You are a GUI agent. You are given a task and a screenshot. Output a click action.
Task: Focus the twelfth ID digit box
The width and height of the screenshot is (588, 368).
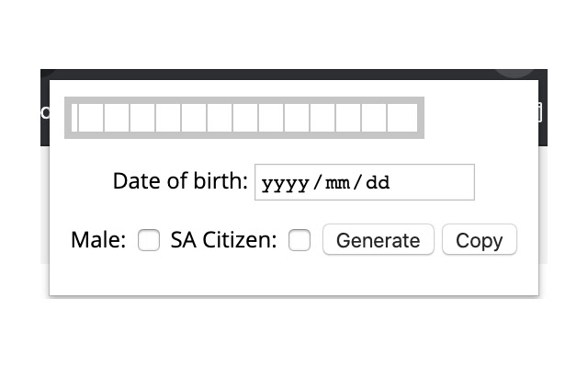coord(374,118)
